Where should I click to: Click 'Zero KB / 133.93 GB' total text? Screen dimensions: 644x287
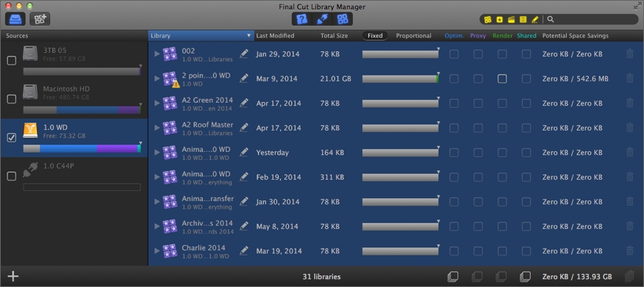(x=577, y=277)
